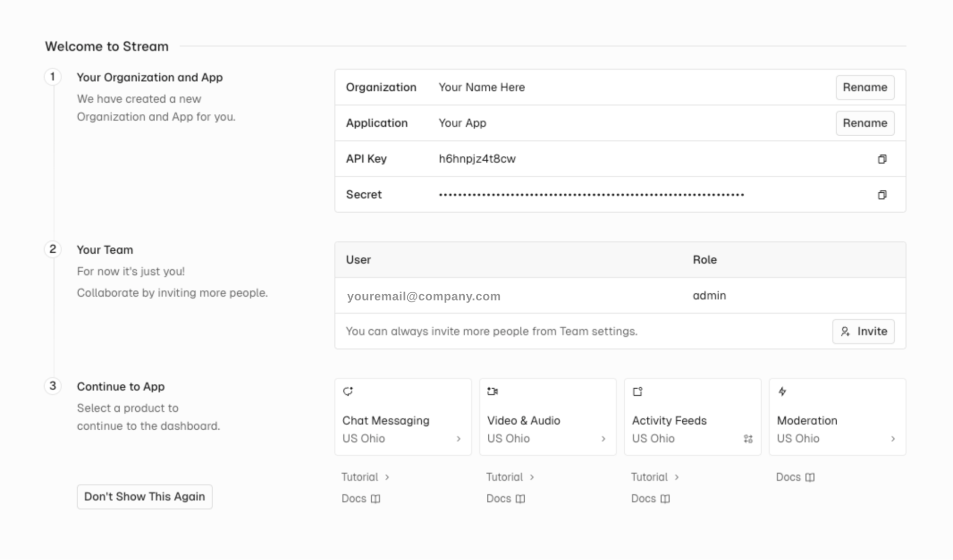Image resolution: width=953 pixels, height=560 pixels.
Task: Click Don't Show This Again button
Action: [144, 497]
